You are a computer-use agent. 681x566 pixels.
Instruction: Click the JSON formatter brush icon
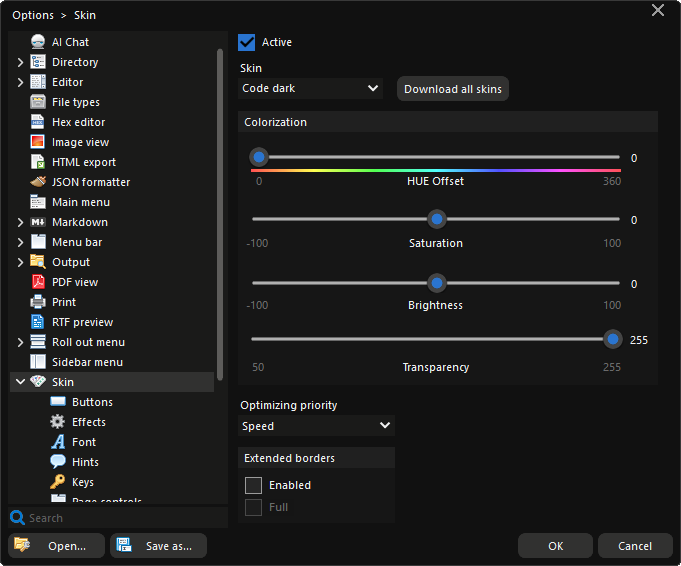pyautogui.click(x=38, y=182)
